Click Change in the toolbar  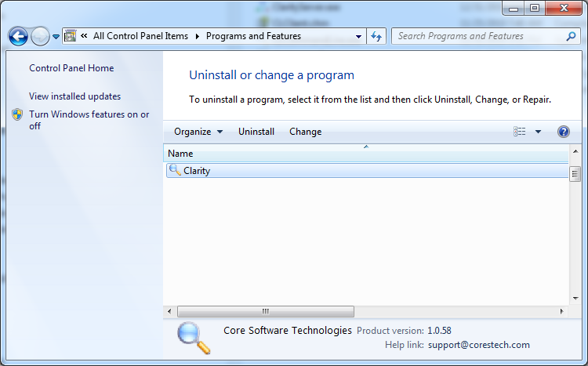[x=306, y=132]
